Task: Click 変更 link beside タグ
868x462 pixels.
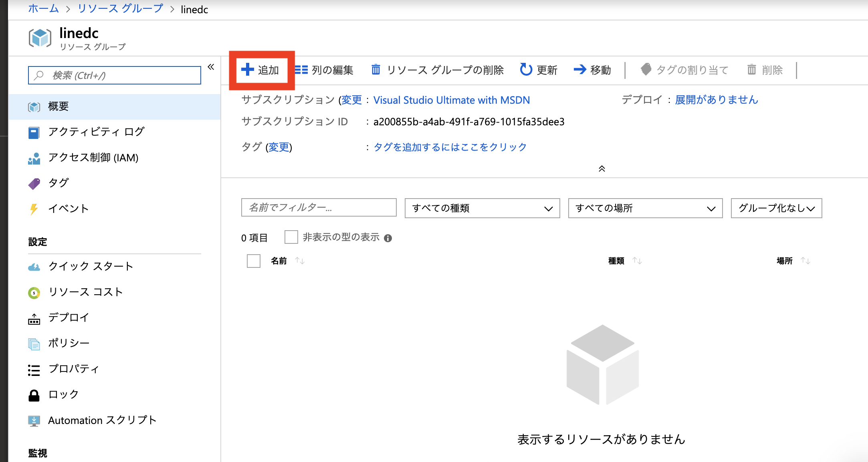Action: click(279, 147)
